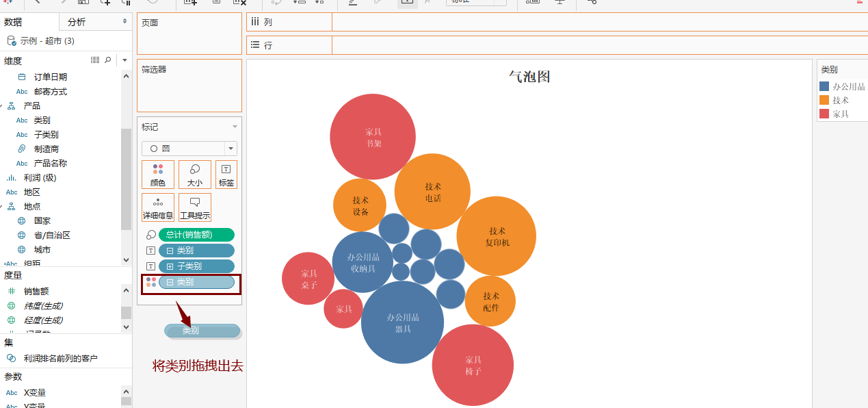868x408 pixels.
Task: Click the size icon beside 总计(销售额) pill
Action: tap(151, 235)
